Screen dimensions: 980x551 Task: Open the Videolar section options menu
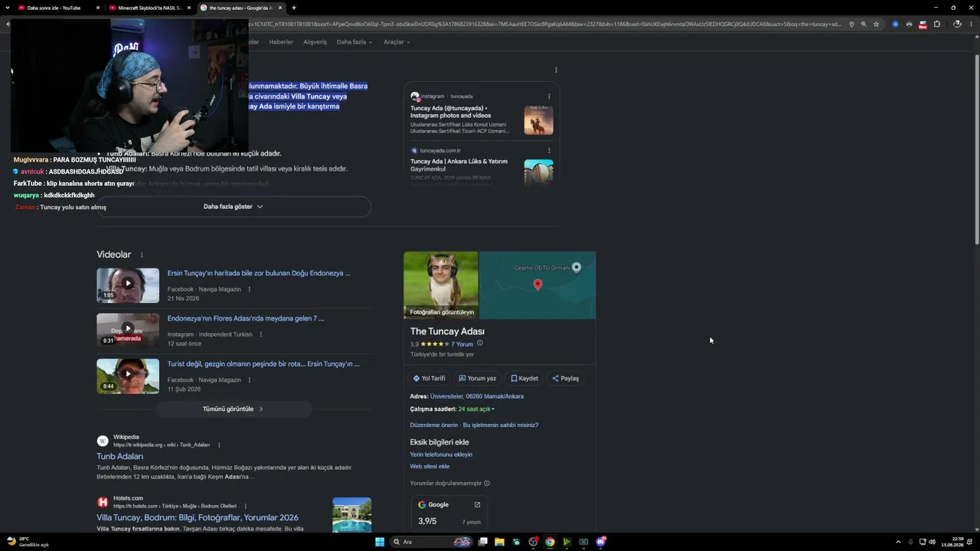142,255
